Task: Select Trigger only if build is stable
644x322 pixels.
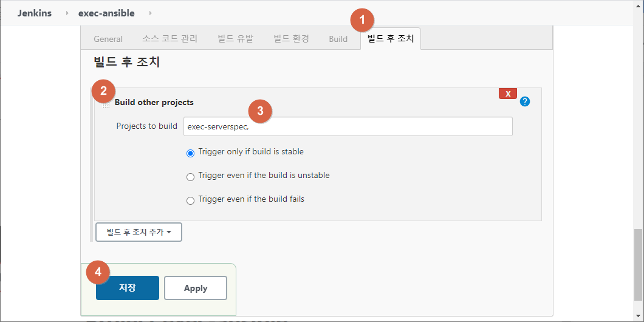Action: pos(190,153)
